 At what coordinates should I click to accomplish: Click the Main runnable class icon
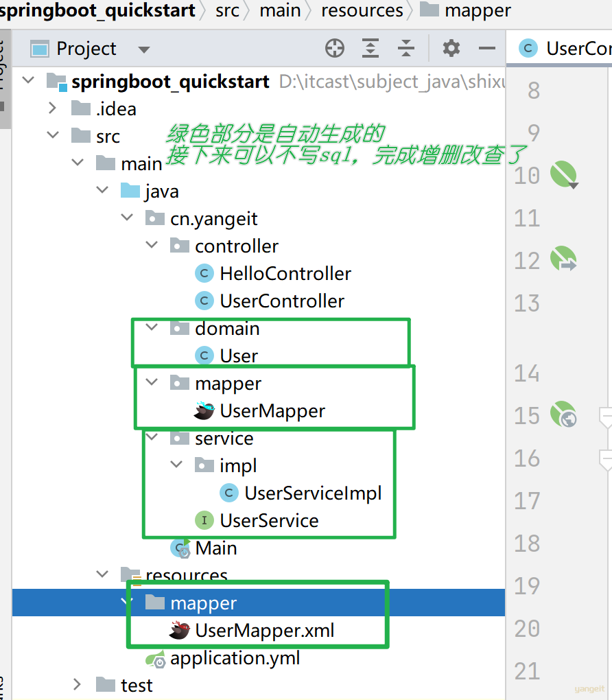(181, 548)
